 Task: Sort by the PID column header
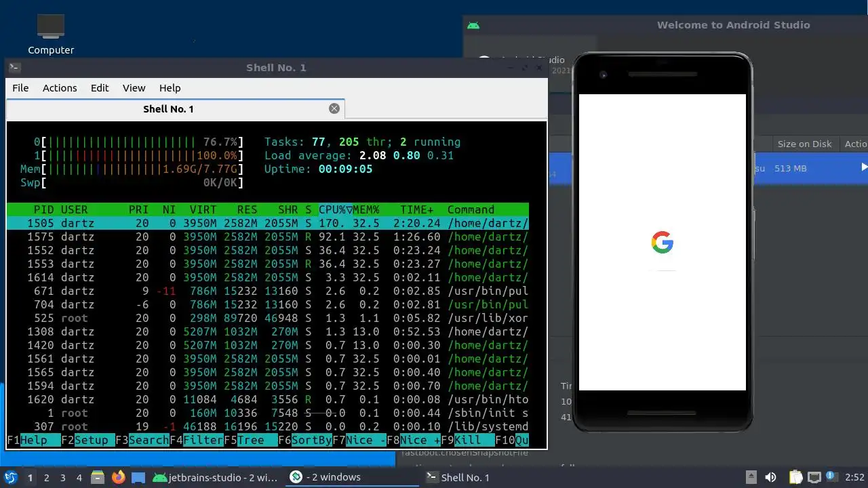click(x=43, y=209)
